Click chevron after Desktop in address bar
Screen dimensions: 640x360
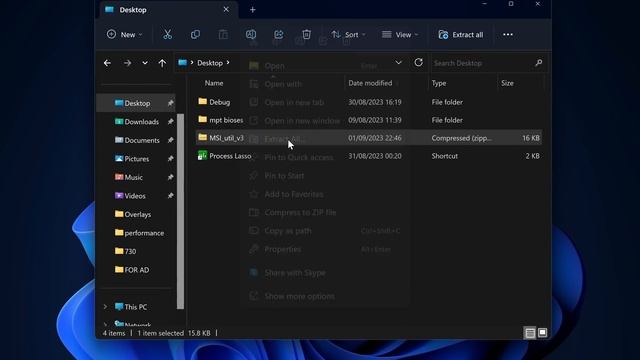[x=228, y=63]
